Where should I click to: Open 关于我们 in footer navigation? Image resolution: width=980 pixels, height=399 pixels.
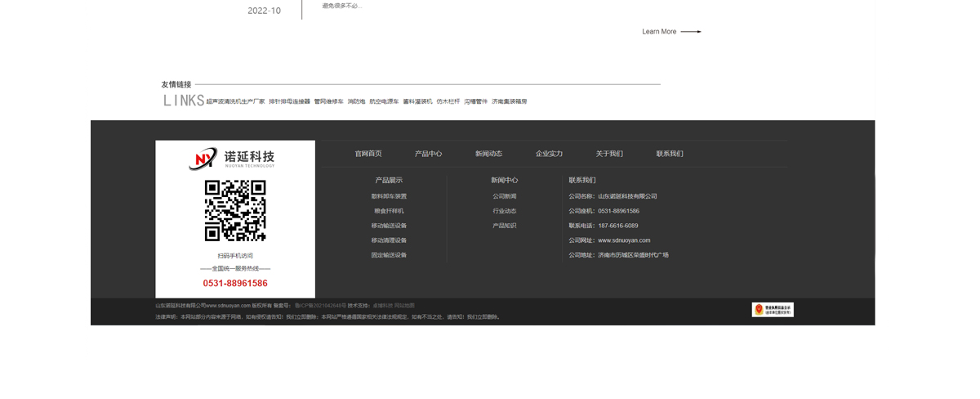(609, 154)
